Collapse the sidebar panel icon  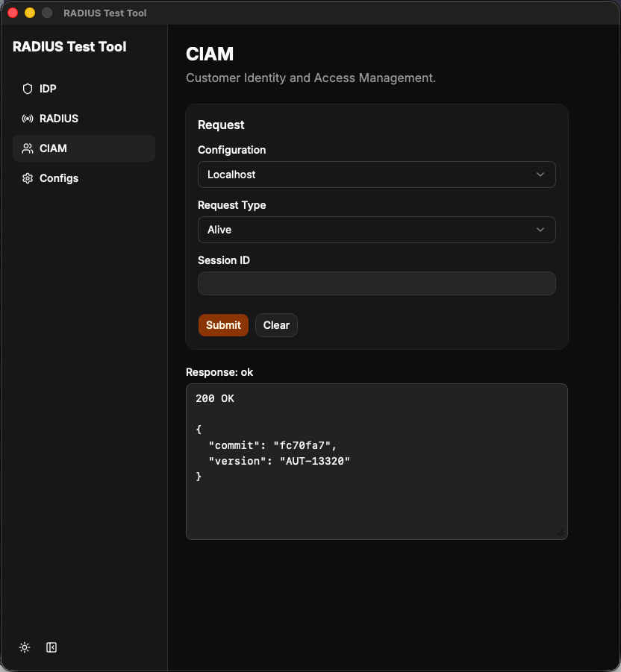(x=52, y=647)
